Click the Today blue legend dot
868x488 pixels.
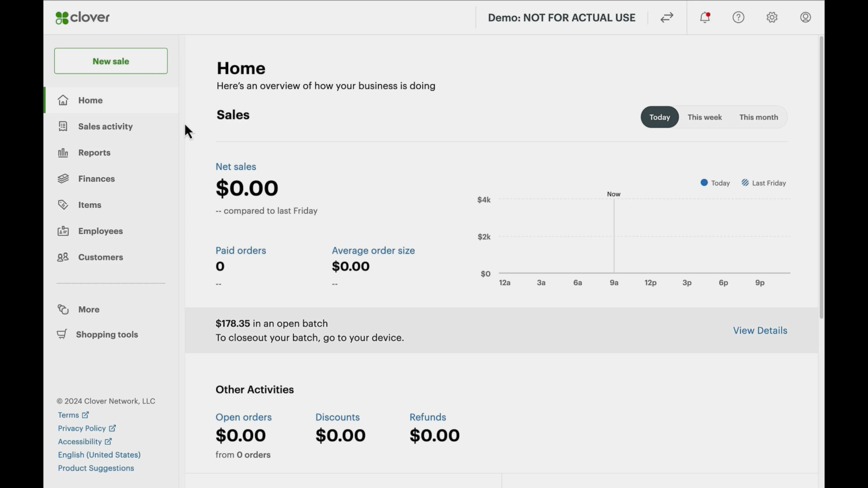(704, 183)
